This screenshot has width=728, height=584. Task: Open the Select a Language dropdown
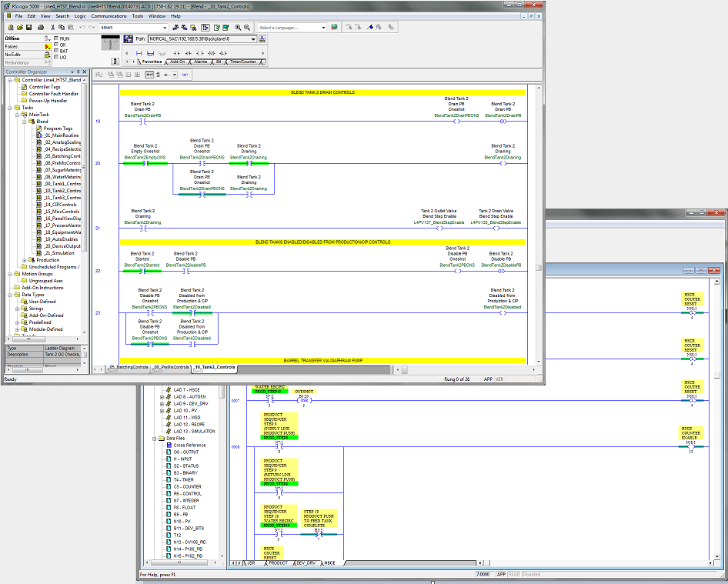pyautogui.click(x=324, y=28)
